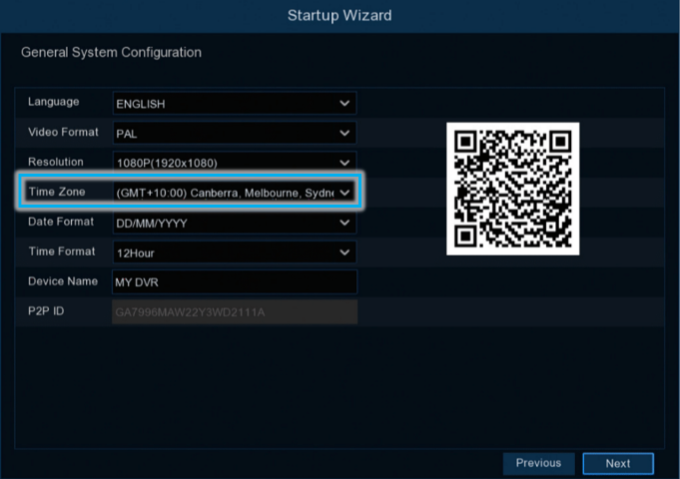Image resolution: width=680 pixels, height=479 pixels.
Task: Expand the highlighted Time Zone dropdown
Action: [x=233, y=192]
